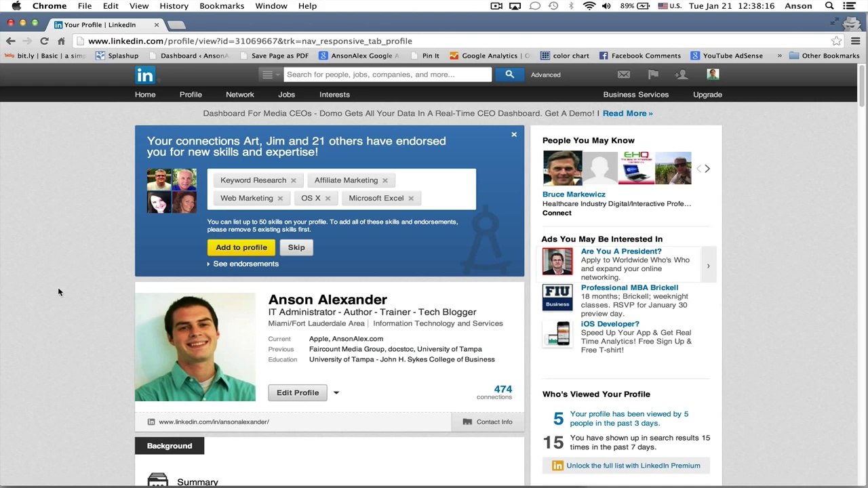Show hidden bookmarks with the double chevron
This screenshot has height=488, width=868.
click(x=779, y=56)
